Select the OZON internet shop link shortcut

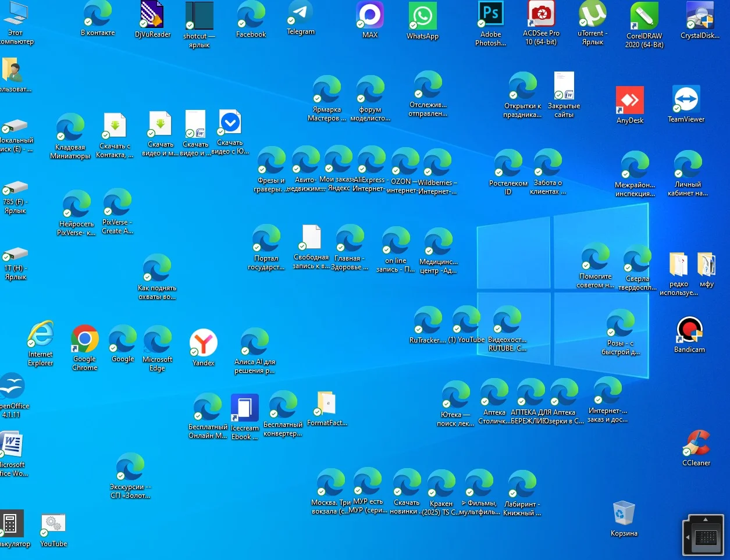click(x=405, y=162)
